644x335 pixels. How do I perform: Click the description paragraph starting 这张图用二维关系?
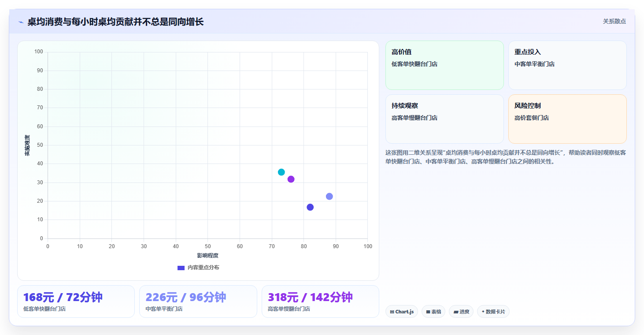point(506,157)
